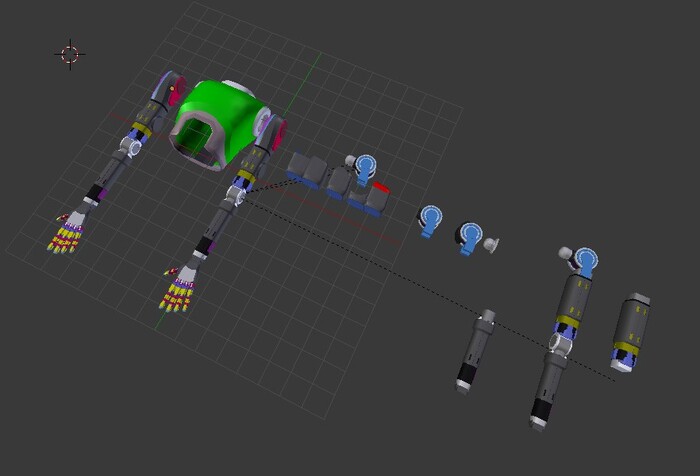Select the standalone upper-arm cylinder at far right

click(632, 331)
